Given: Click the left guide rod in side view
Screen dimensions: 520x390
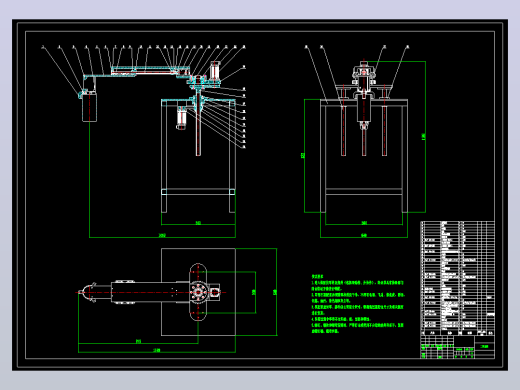Looking at the screenshot, I should 343,131.
